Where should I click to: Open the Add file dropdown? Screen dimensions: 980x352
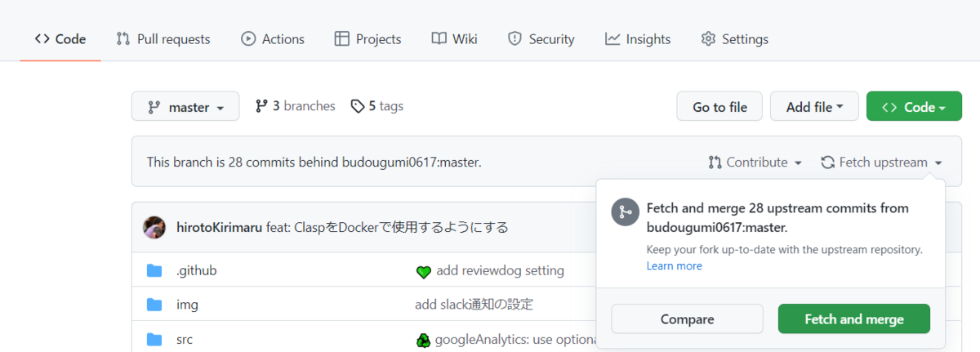click(814, 107)
